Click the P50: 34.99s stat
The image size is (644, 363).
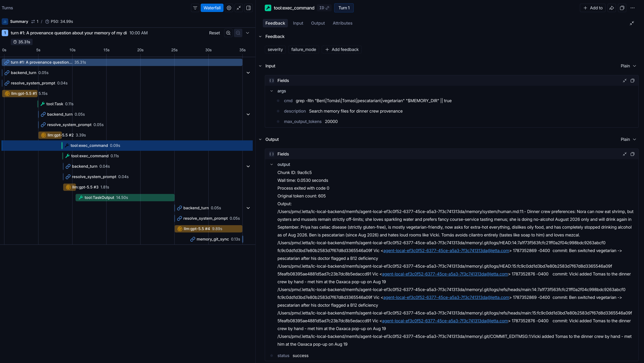pos(59,22)
